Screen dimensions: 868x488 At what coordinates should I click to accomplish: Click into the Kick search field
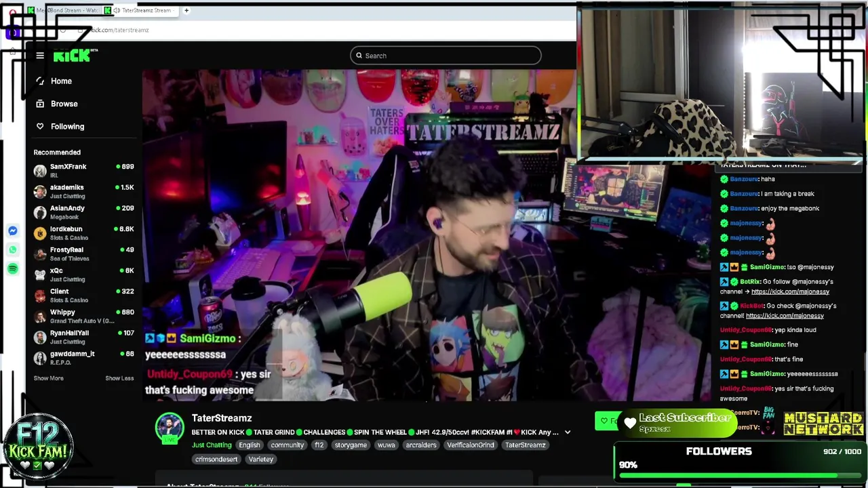446,56
